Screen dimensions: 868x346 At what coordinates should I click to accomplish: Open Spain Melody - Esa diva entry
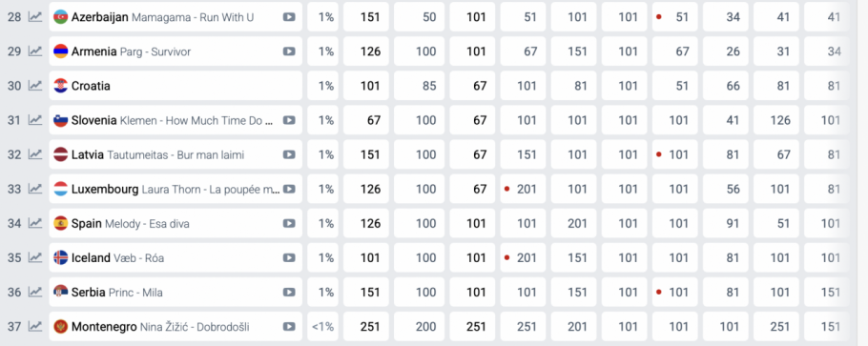point(131,224)
